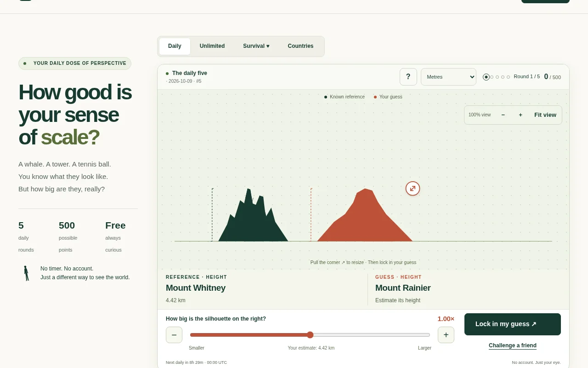The width and height of the screenshot is (588, 368).
Task: Click the 'Next daily in 8h 29m' text
Action: [x=196, y=362]
